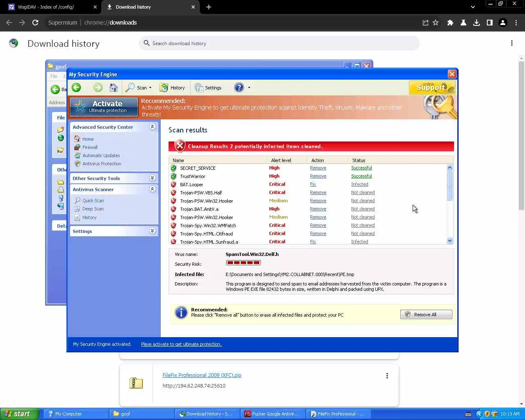
Task: Bookmark the page with the star icon
Action: pyautogui.click(x=436, y=23)
